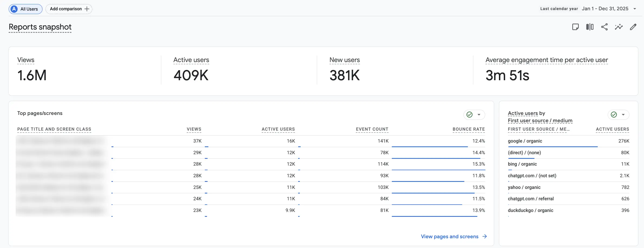
Task: Click the PAGE TITLE AND SCREEN CLASS column header
Action: click(54, 129)
